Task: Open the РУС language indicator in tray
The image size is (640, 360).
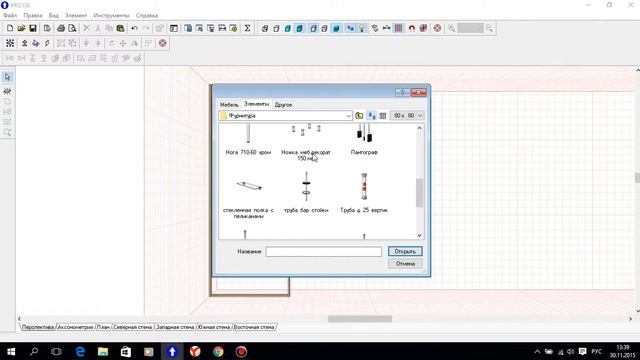Action: (596, 351)
